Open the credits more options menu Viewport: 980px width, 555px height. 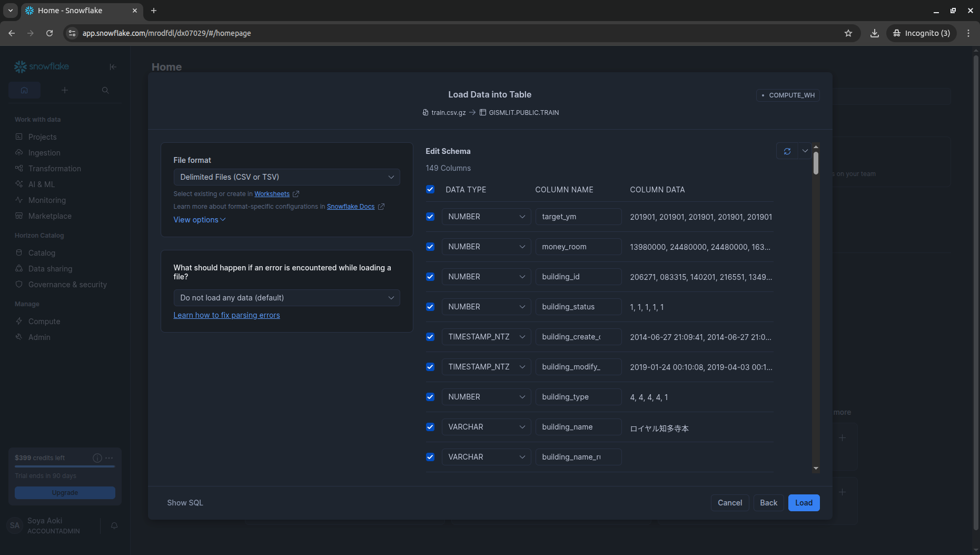click(x=109, y=458)
